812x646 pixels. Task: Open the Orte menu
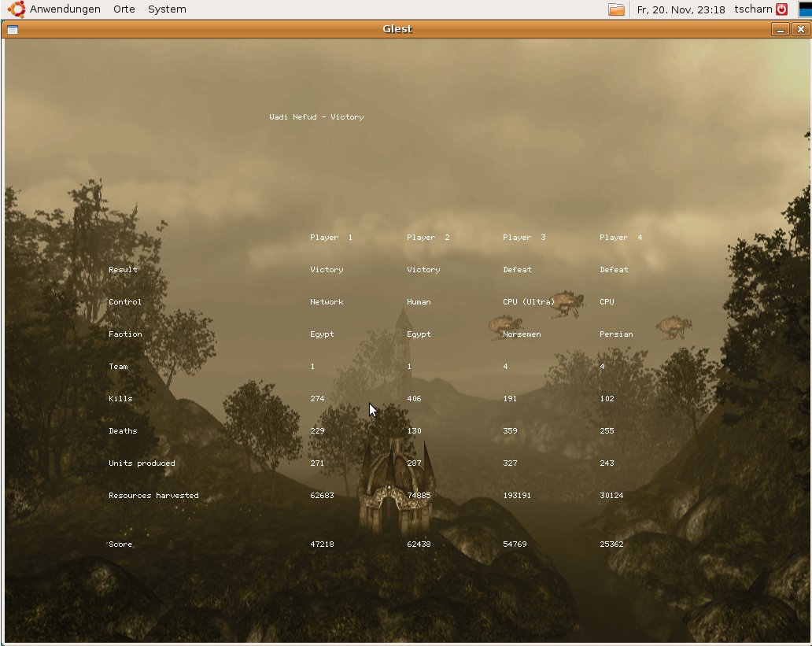(x=124, y=9)
